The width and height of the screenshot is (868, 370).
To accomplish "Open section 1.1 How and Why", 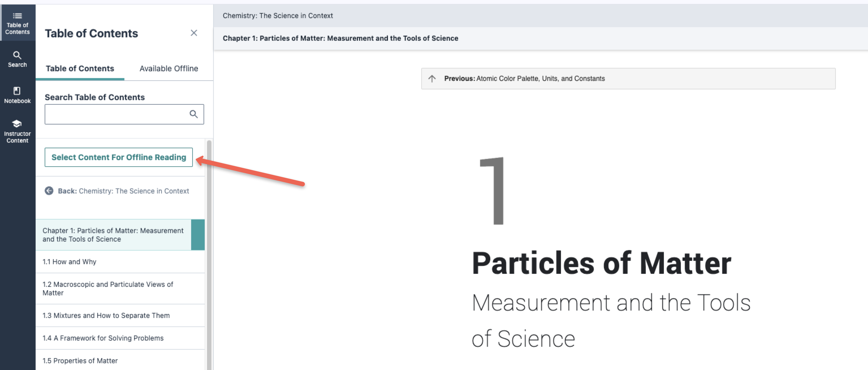I will 70,262.
